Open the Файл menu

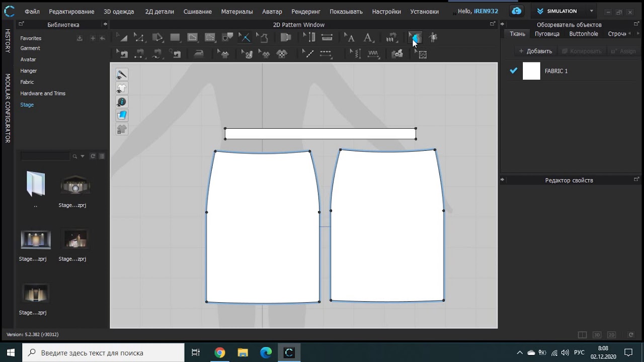click(32, 11)
